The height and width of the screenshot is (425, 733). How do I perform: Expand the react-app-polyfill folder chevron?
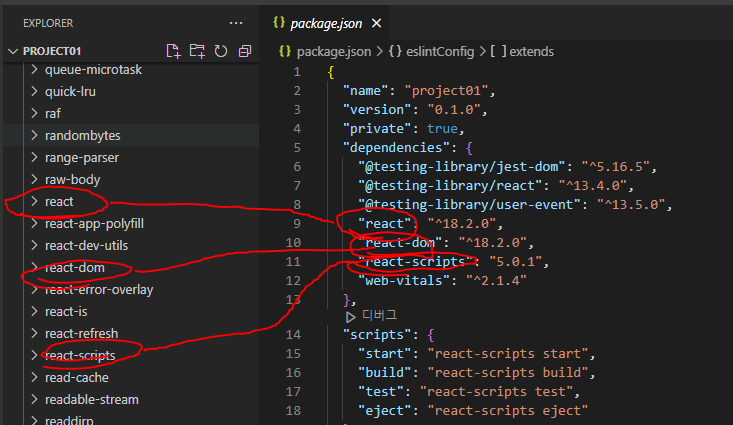pyautogui.click(x=34, y=223)
